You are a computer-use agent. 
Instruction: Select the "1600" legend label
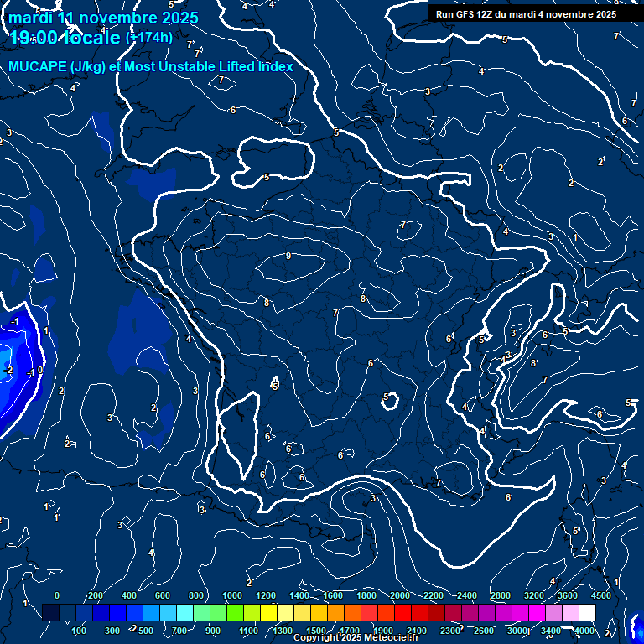click(333, 595)
